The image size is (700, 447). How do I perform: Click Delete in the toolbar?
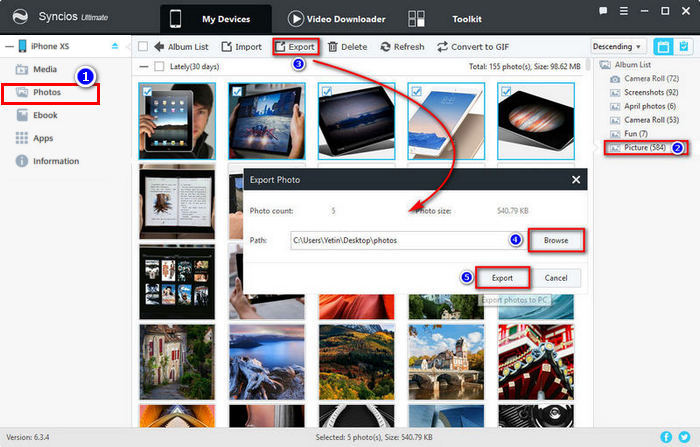coord(347,46)
